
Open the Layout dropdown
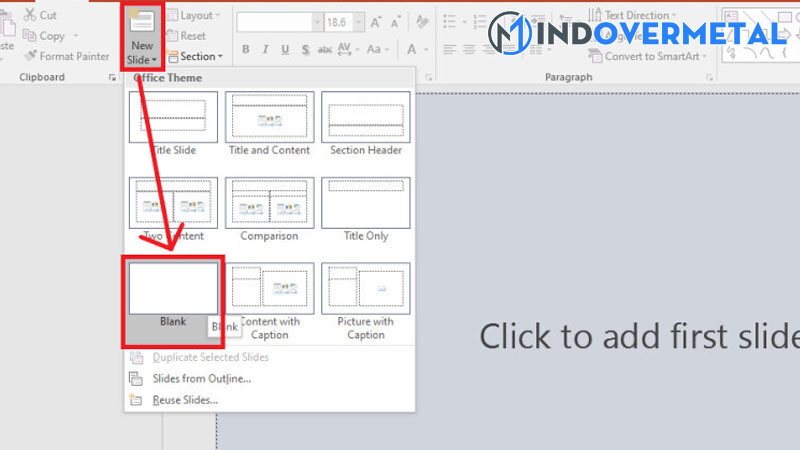pyautogui.click(x=190, y=16)
